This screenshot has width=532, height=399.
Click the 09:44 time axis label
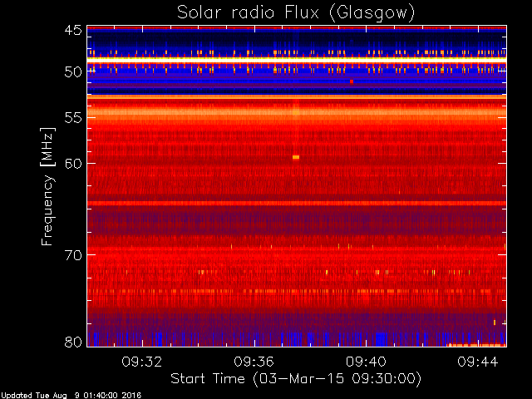478,362
